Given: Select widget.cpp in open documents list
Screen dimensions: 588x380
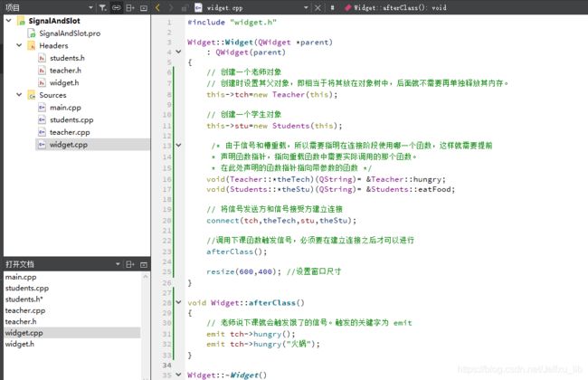Looking at the screenshot, I should tap(72, 333).
